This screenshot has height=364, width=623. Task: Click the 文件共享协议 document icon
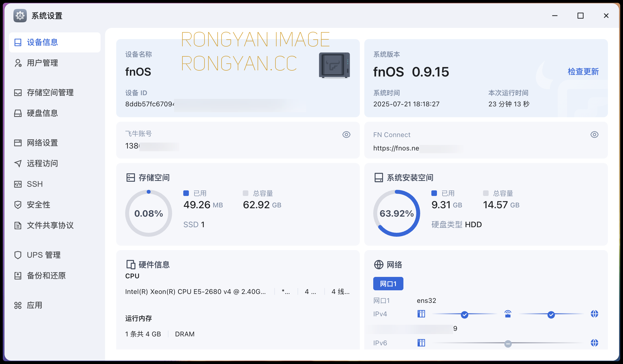click(18, 226)
